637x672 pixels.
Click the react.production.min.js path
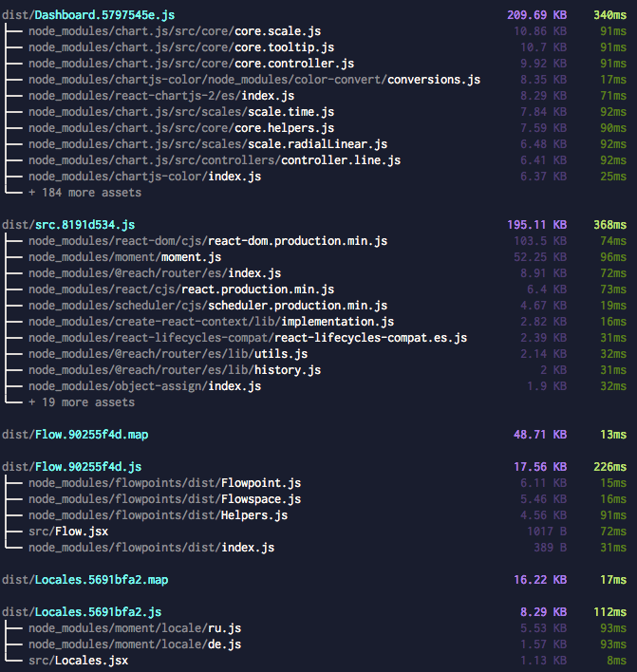click(181, 289)
